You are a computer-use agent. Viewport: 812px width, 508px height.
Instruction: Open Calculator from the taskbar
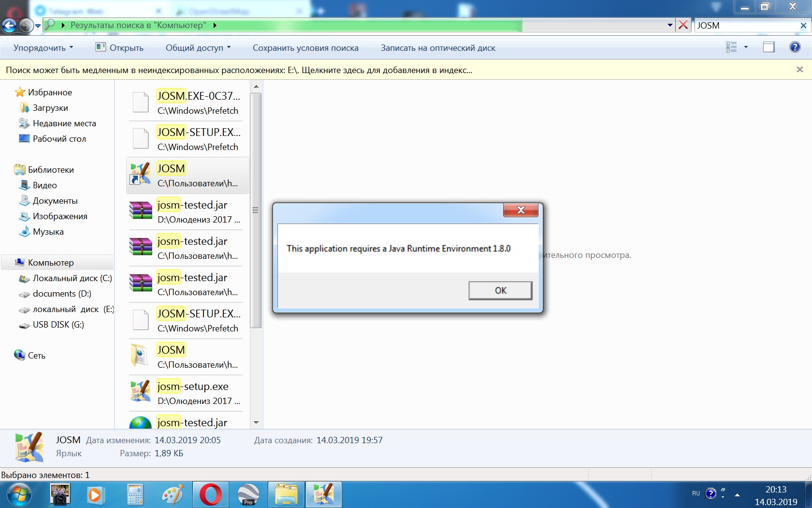pos(135,494)
